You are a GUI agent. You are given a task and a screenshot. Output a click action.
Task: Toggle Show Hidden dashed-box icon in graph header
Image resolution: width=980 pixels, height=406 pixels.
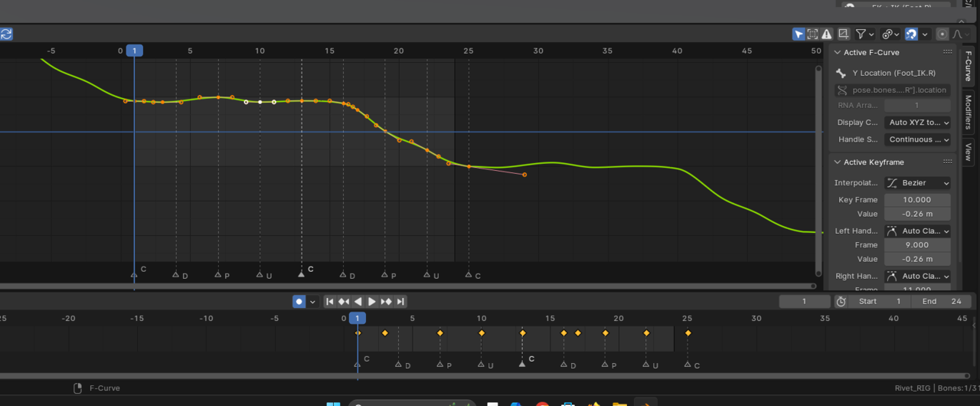click(x=812, y=34)
